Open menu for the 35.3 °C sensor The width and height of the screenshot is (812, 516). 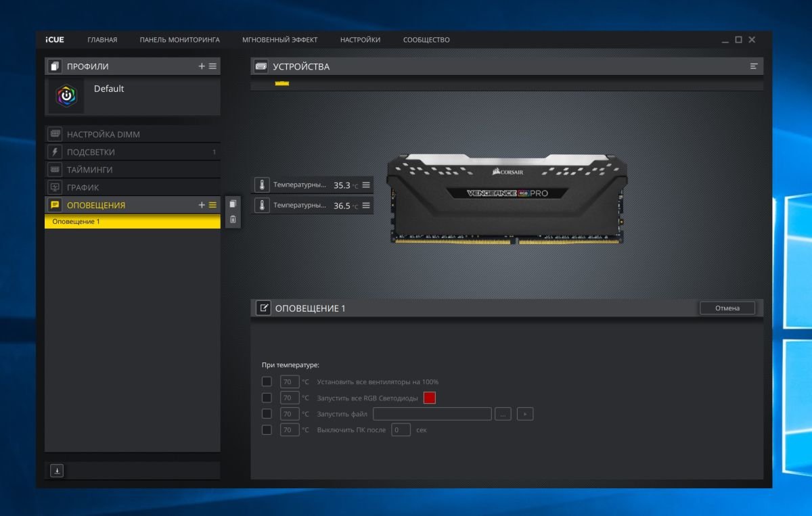tap(366, 185)
